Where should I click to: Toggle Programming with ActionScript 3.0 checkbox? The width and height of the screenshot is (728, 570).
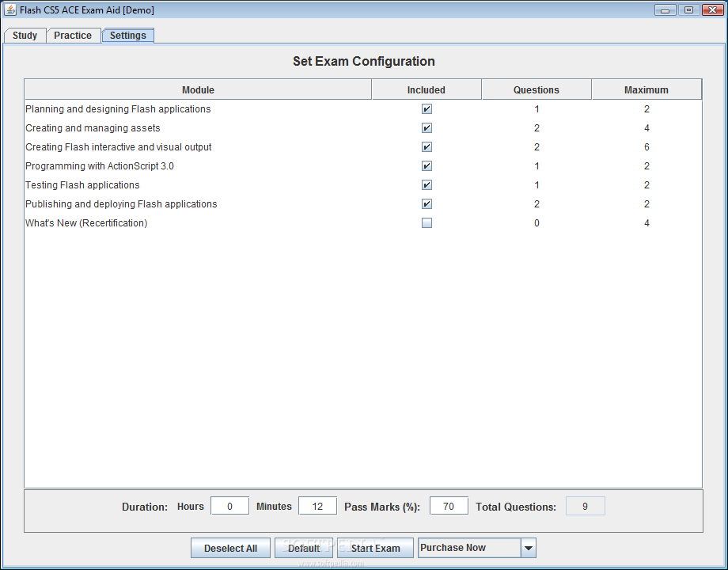[x=427, y=165]
